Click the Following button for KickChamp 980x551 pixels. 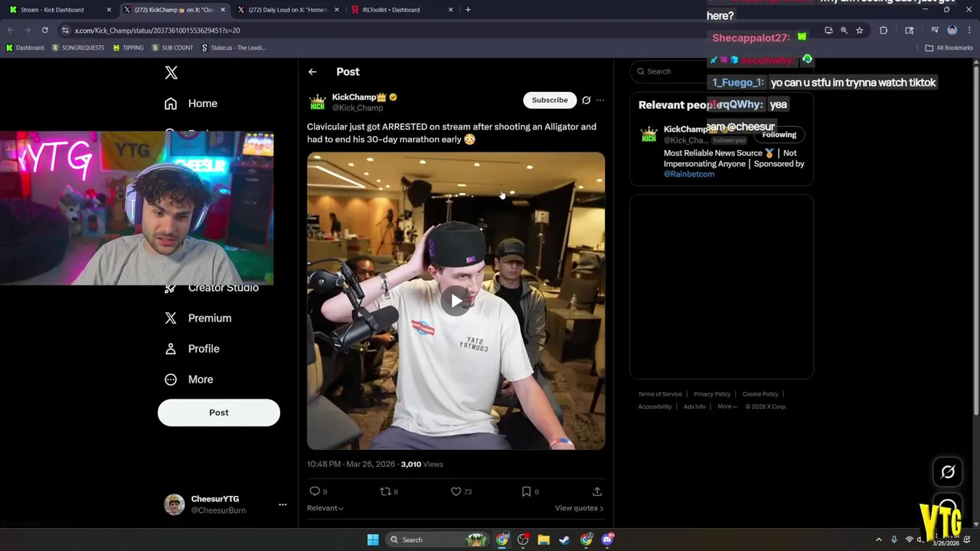click(x=779, y=135)
